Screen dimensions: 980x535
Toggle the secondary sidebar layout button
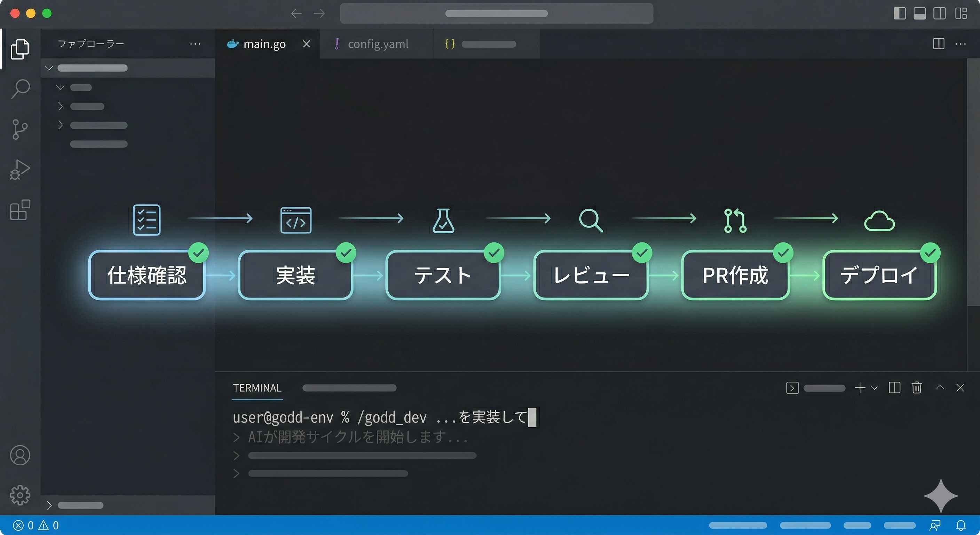939,13
